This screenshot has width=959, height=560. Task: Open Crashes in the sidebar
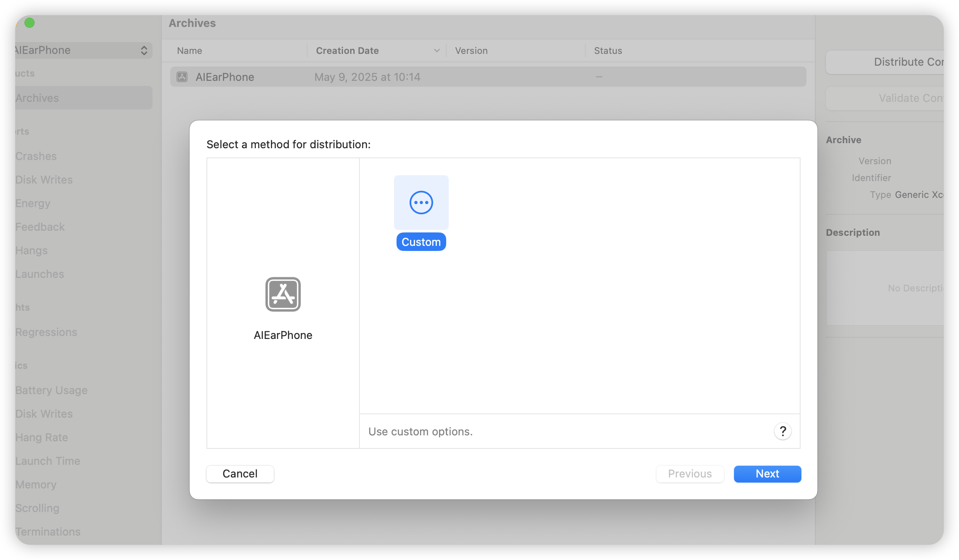click(36, 156)
